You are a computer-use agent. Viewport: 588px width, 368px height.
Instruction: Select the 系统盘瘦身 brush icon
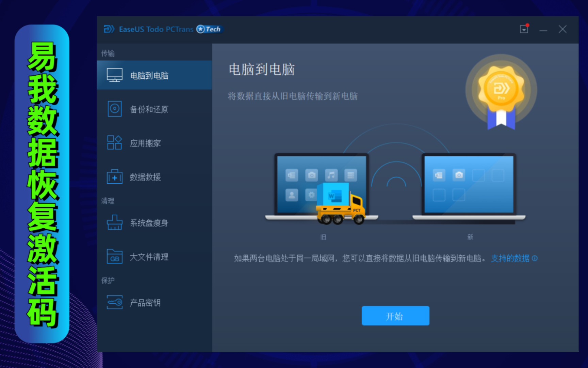coord(114,223)
